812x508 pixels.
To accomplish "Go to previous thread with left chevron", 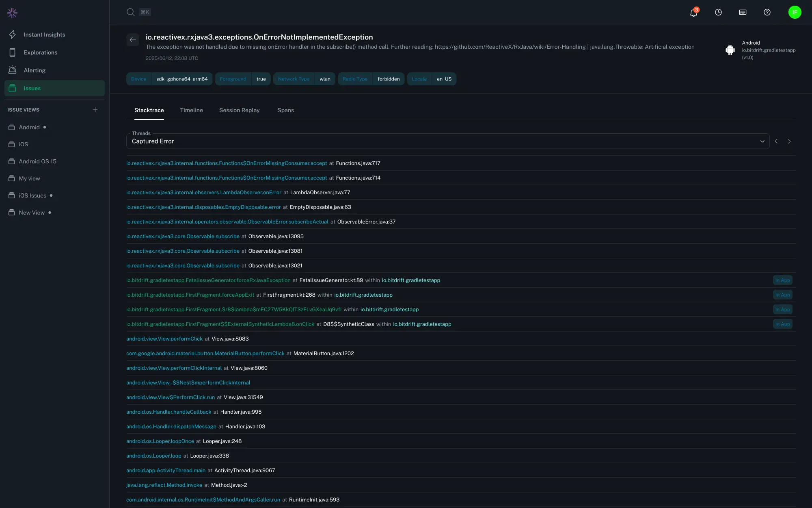I will coord(776,141).
